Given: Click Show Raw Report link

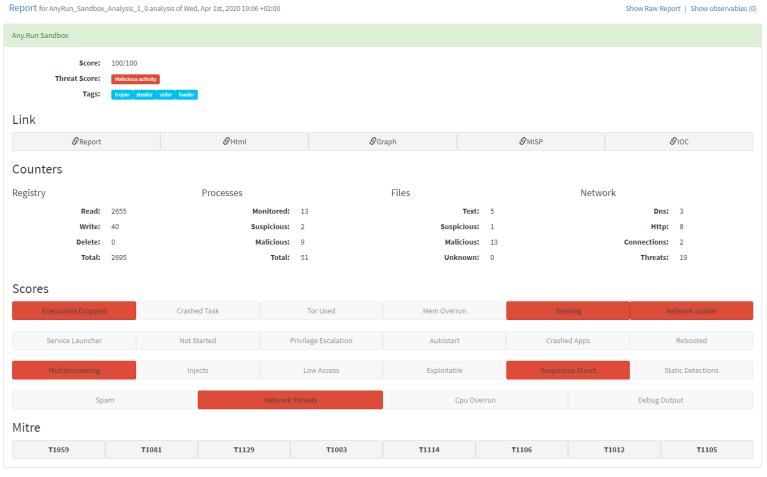Looking at the screenshot, I should [x=653, y=8].
